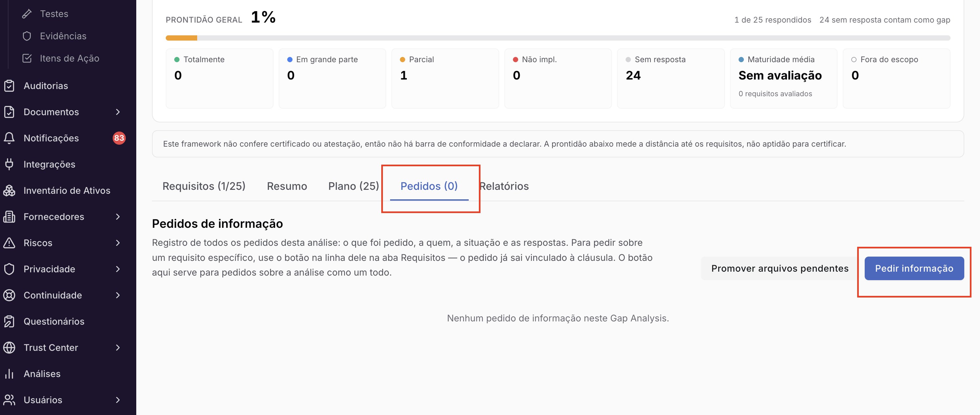The height and width of the screenshot is (415, 980).
Task: Click the Notificações bell icon
Action: [x=9, y=138]
